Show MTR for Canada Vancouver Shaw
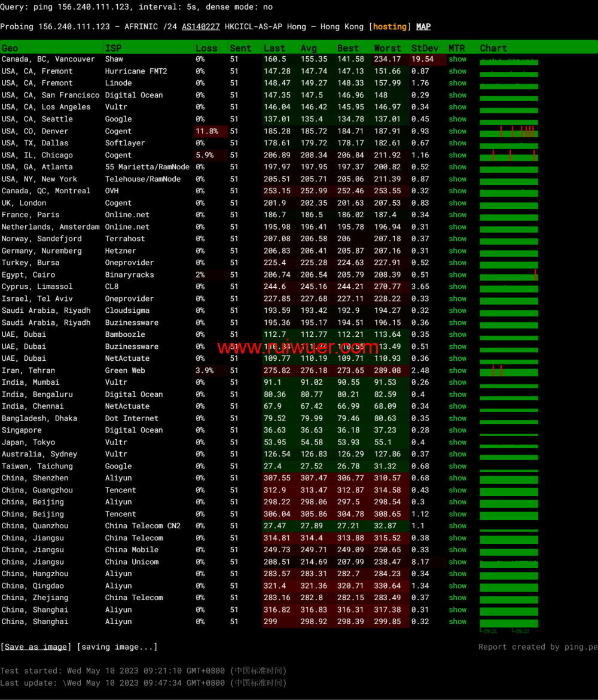This screenshot has height=700, width=598. click(457, 59)
